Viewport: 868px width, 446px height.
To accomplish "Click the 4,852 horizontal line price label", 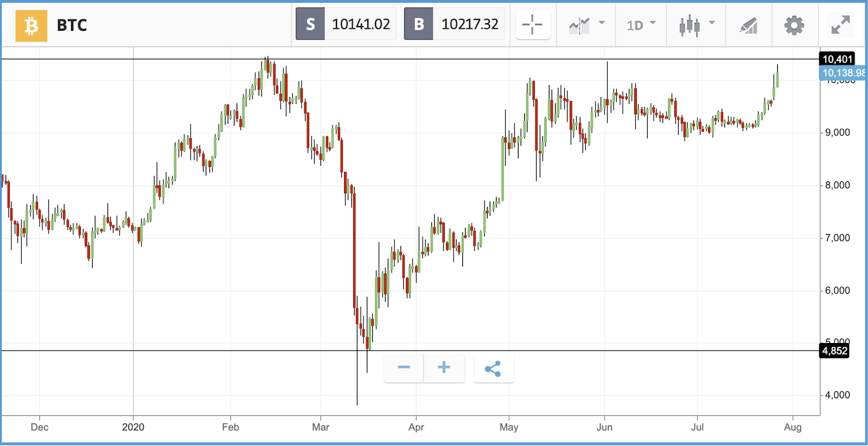I will [x=834, y=351].
